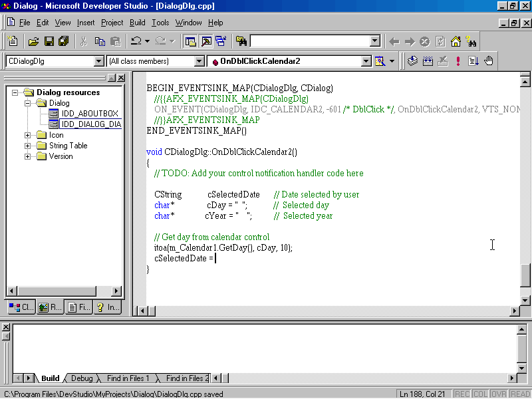
Task: Click the WizardBar action wand icon
Action: point(380,61)
